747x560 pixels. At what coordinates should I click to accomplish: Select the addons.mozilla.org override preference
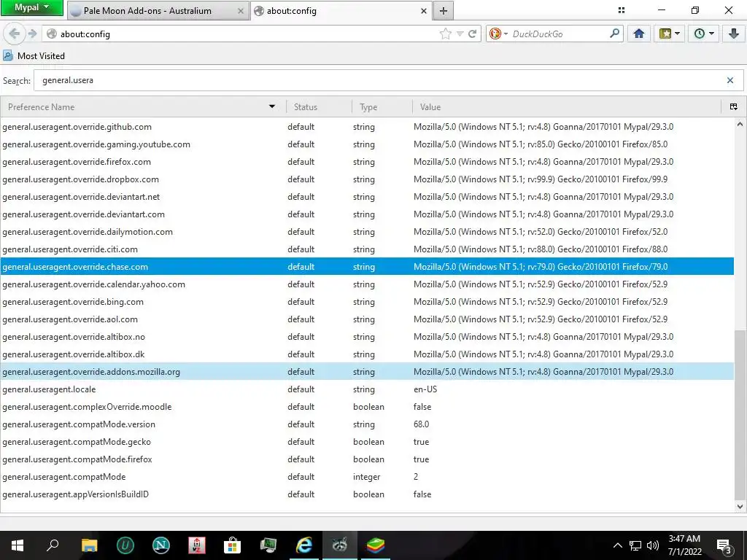367,372
